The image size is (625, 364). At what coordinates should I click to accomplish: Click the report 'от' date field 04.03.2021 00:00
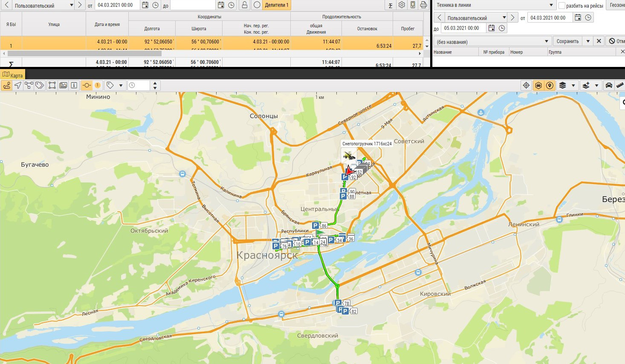(x=118, y=5)
